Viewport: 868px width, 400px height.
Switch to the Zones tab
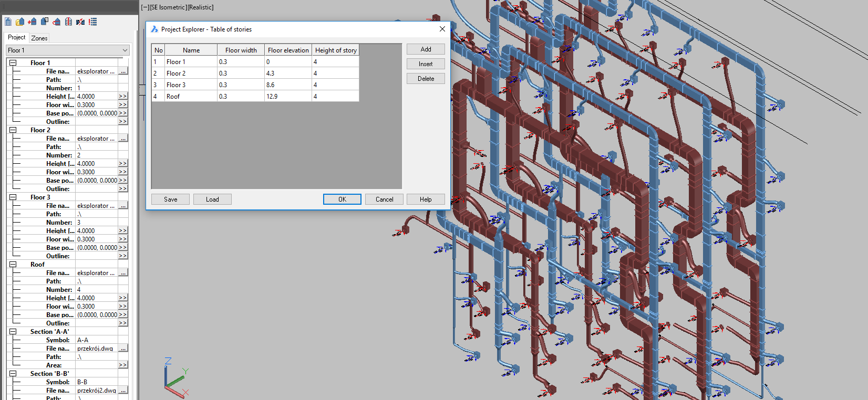[39, 38]
